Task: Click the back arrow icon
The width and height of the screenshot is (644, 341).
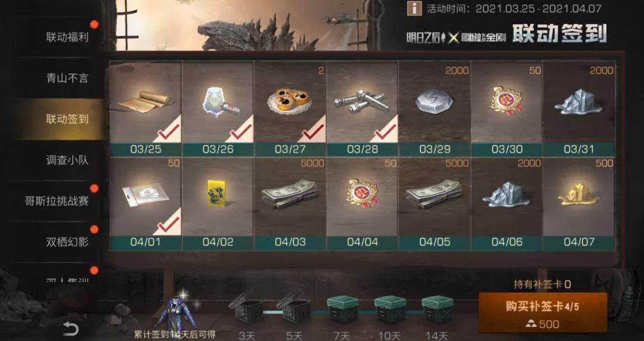Action: (x=70, y=328)
